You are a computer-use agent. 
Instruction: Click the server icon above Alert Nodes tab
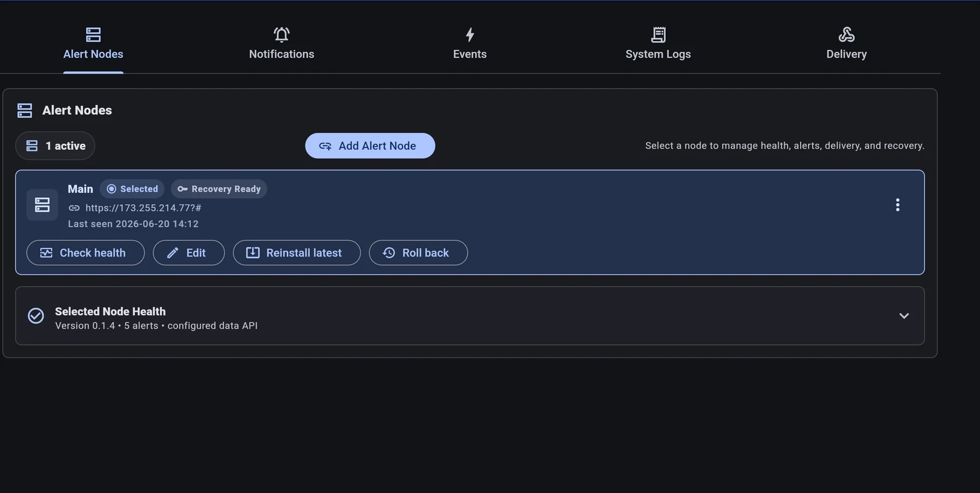click(93, 35)
